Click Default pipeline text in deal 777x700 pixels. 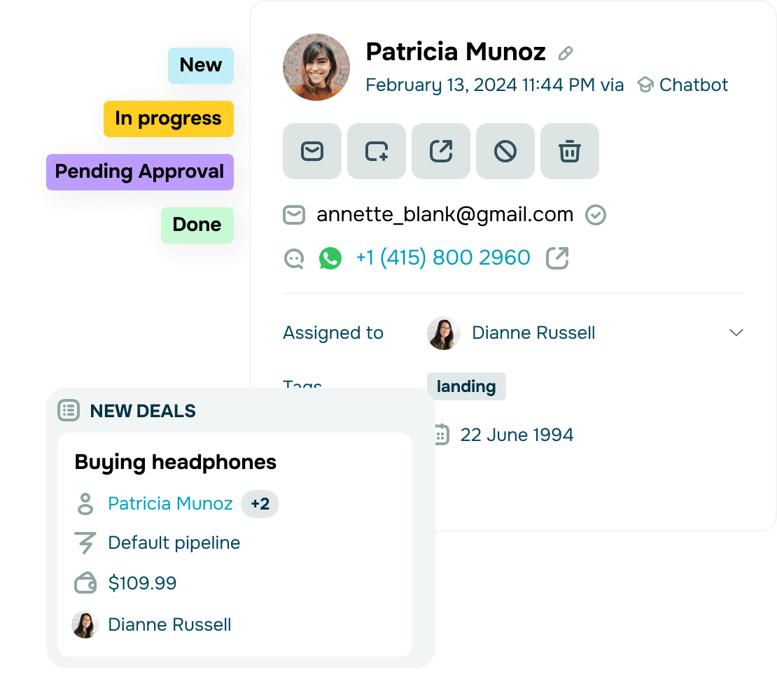click(174, 543)
